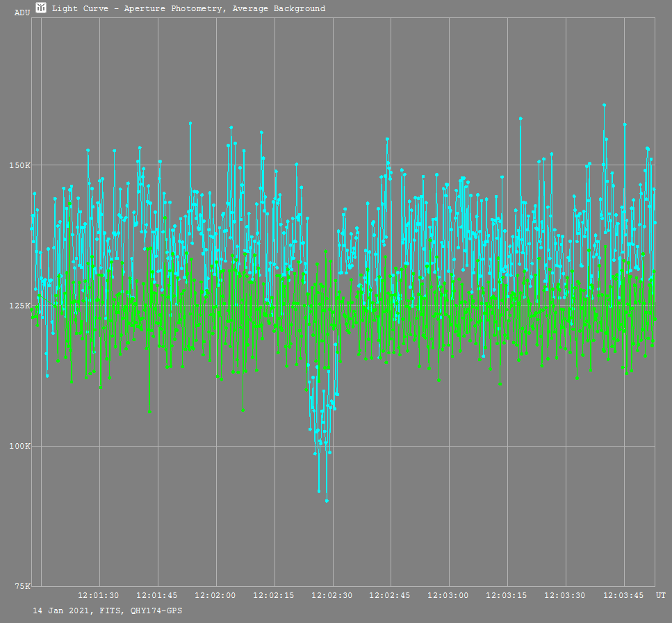Select the highest cyan data point on the chart

click(x=605, y=105)
